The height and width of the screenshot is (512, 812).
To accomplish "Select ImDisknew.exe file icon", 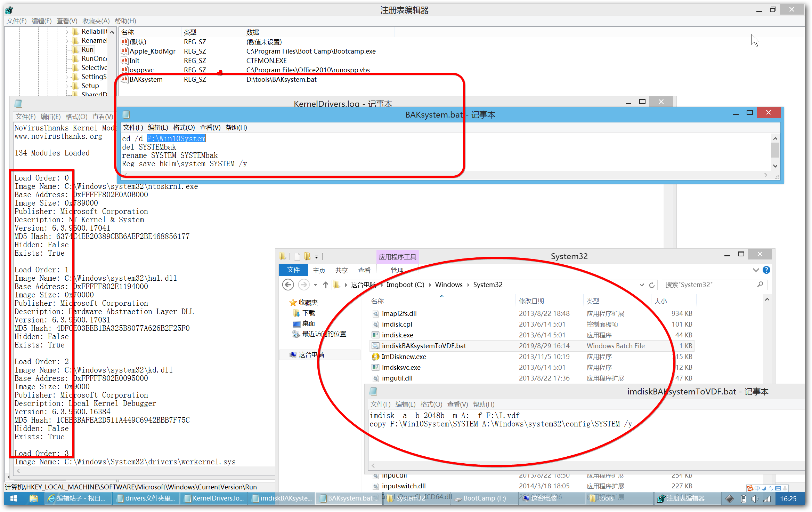I will pos(375,357).
